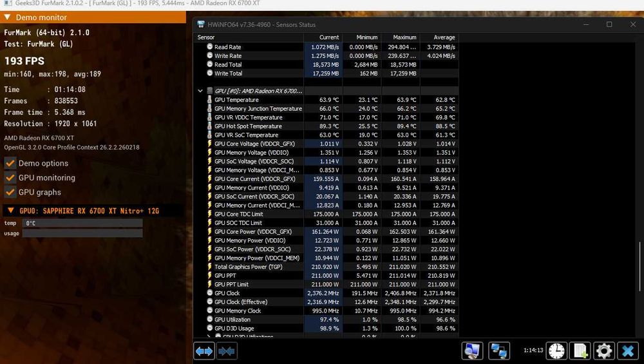Viewport: 644px width, 364px height.
Task: Open HWiNFO sensor settings gear icon
Action: pyautogui.click(x=604, y=351)
